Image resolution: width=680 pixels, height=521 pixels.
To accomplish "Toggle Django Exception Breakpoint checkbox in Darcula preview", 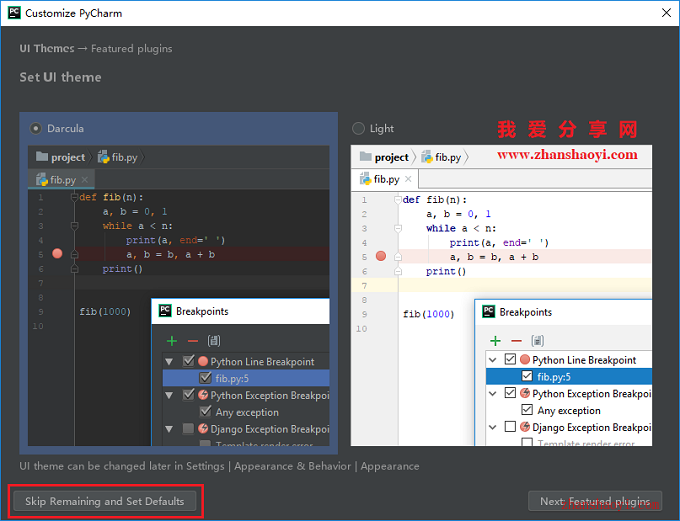I will (x=189, y=429).
